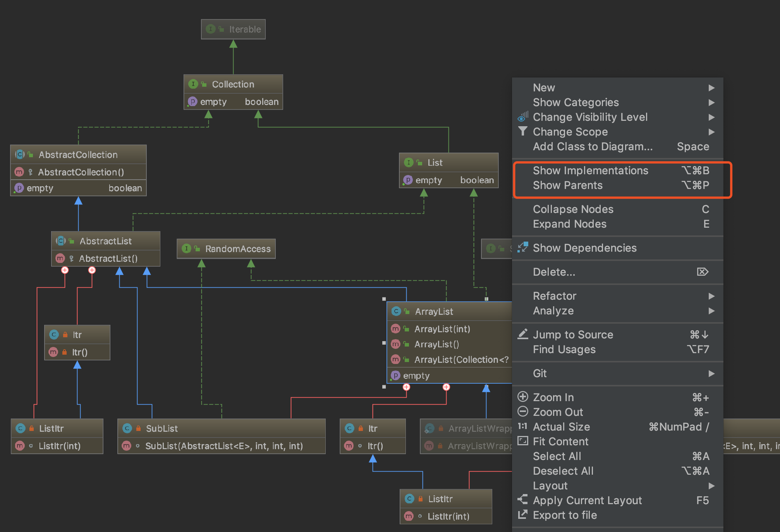Click the Show Dependencies icon
780x532 pixels.
523,247
